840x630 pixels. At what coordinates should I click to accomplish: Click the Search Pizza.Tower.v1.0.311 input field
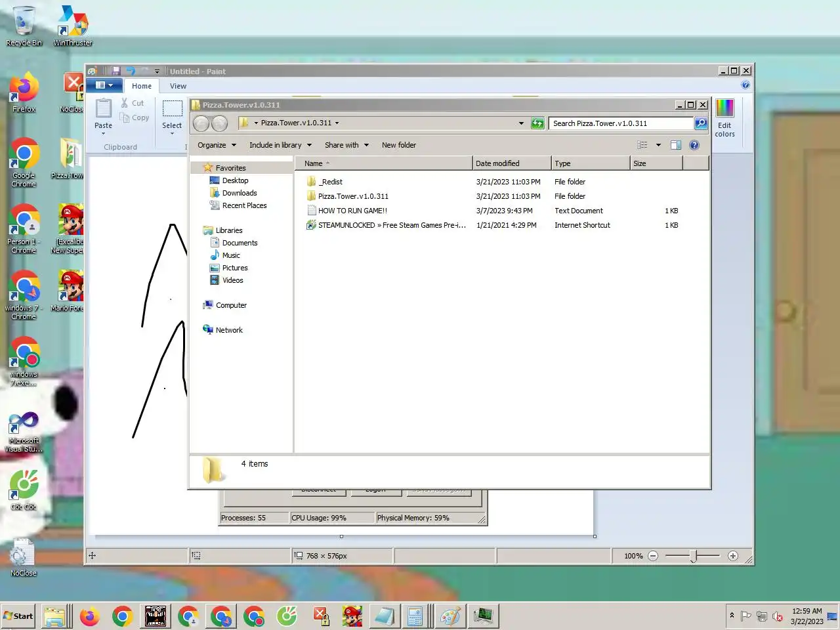coord(621,123)
